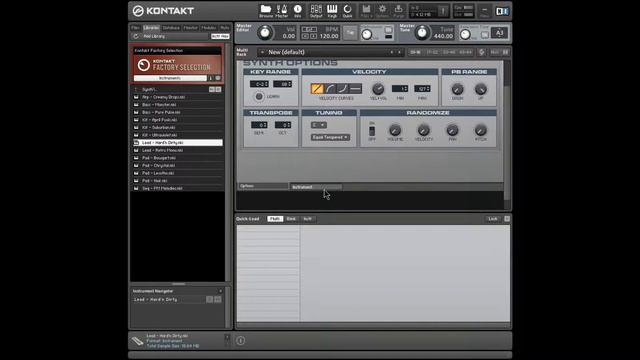Image resolution: width=640 pixels, height=360 pixels.
Task: Toggle the Randomize on/off switch
Action: click(372, 131)
